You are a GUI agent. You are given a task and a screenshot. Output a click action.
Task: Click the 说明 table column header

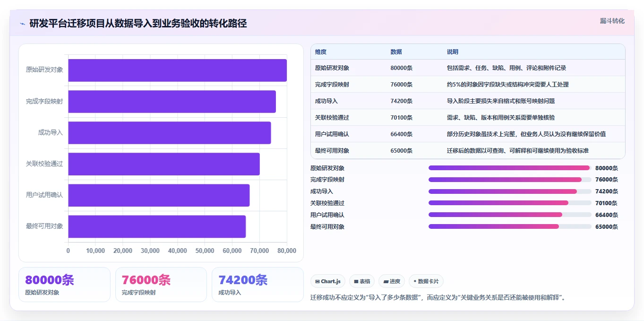(x=453, y=52)
